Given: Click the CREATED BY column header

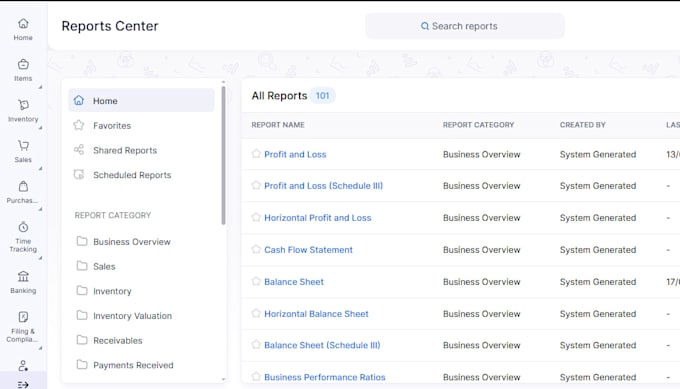Looking at the screenshot, I should point(582,125).
